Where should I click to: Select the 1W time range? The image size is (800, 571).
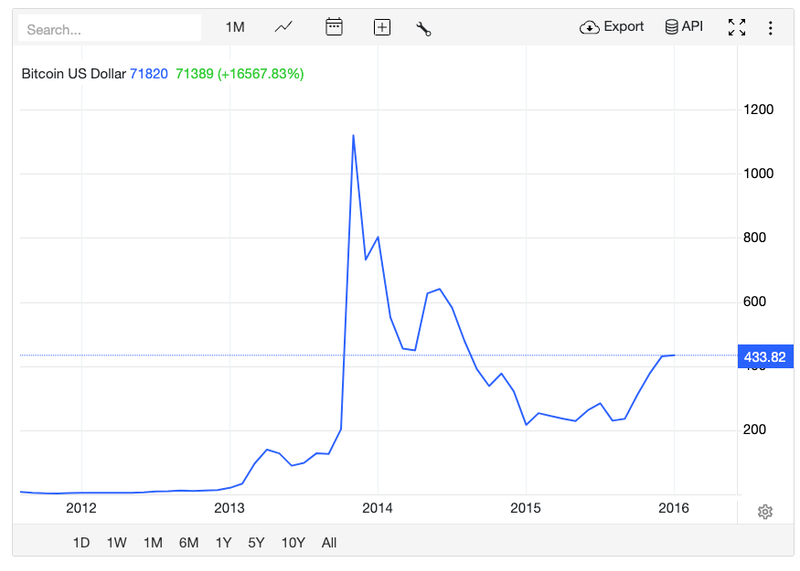tap(116, 543)
